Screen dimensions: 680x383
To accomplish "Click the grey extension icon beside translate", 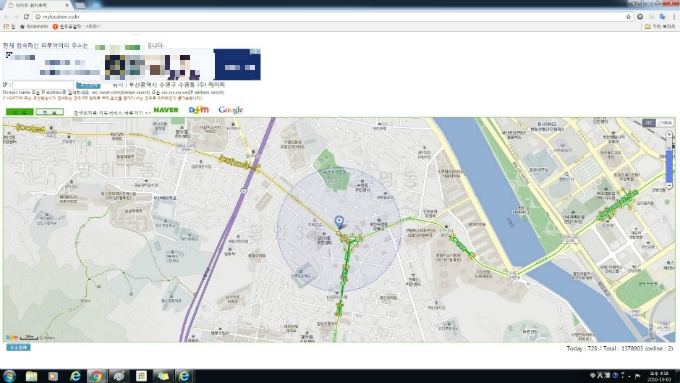I will tap(651, 16).
